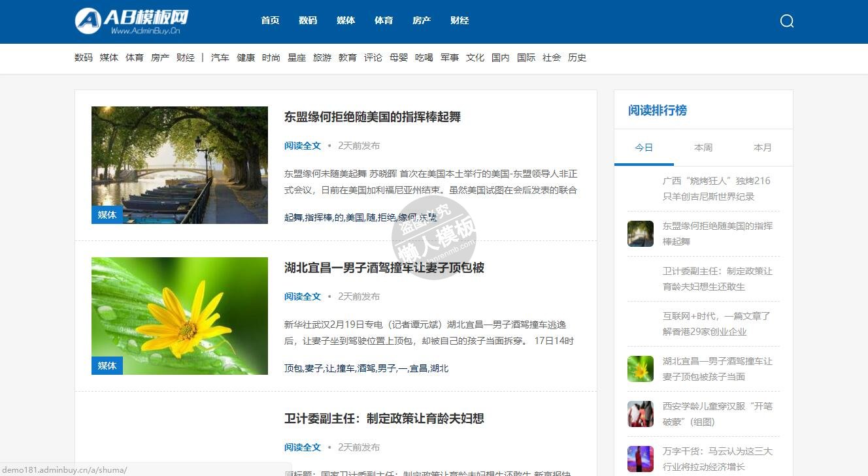Select 房产 in the white sub-navigation
The height and width of the screenshot is (476, 868).
[160, 57]
